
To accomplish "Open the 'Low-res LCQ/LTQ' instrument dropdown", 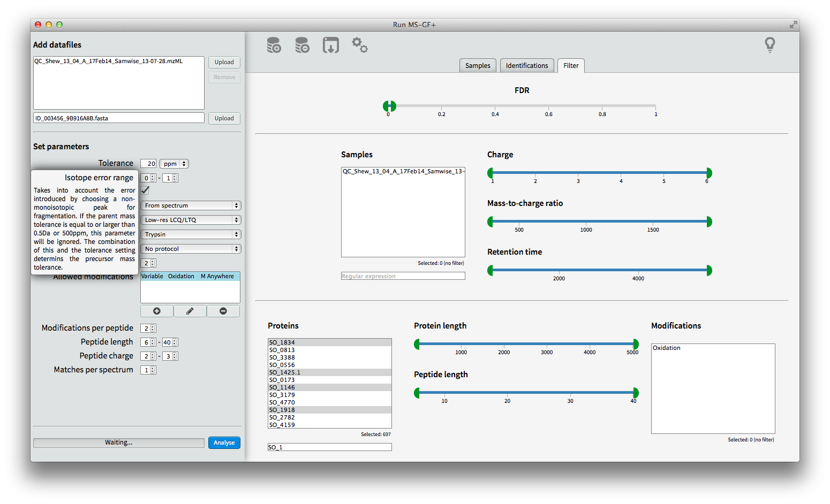I will [191, 220].
